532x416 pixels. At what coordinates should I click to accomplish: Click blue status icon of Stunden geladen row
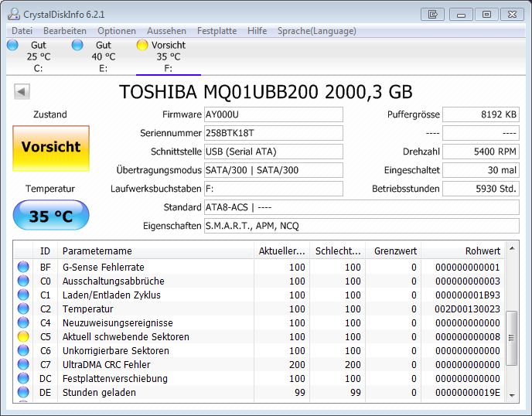(23, 392)
